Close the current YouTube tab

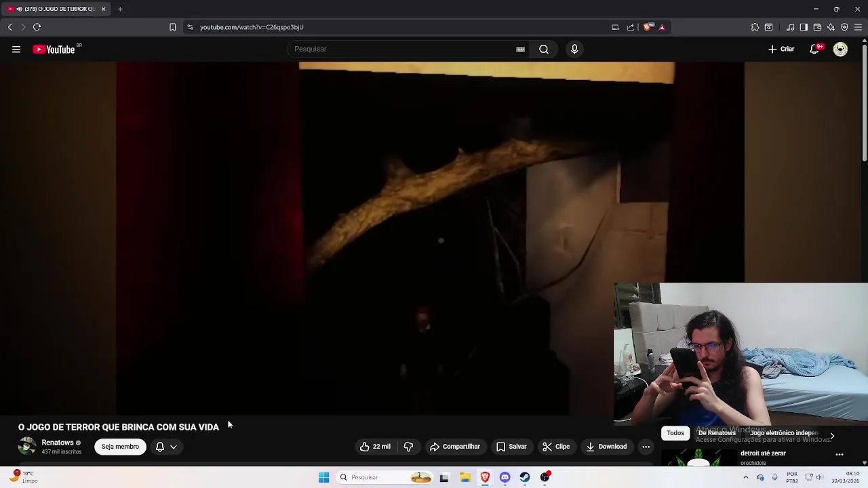(103, 9)
